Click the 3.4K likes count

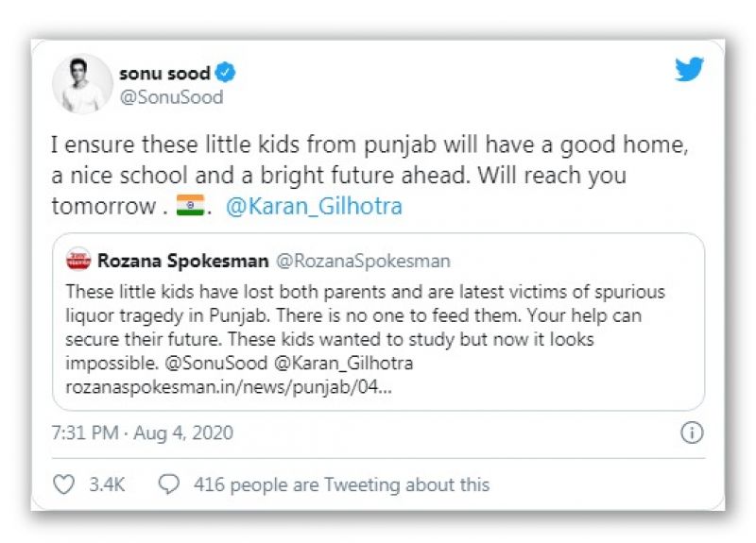[107, 484]
